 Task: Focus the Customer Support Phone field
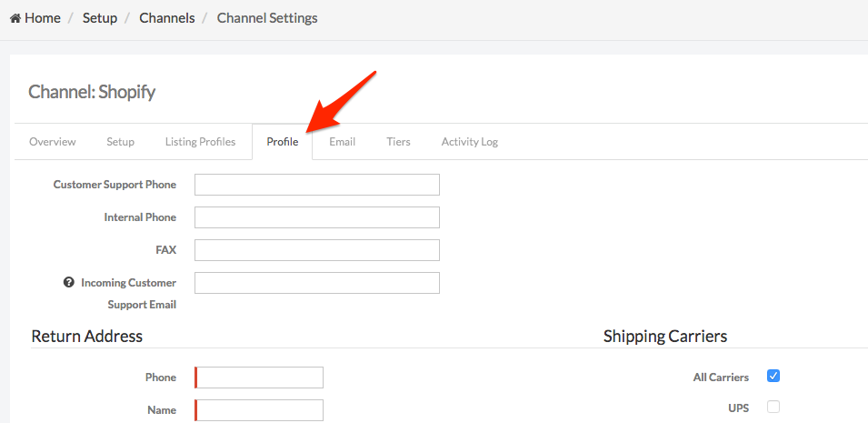click(x=317, y=185)
